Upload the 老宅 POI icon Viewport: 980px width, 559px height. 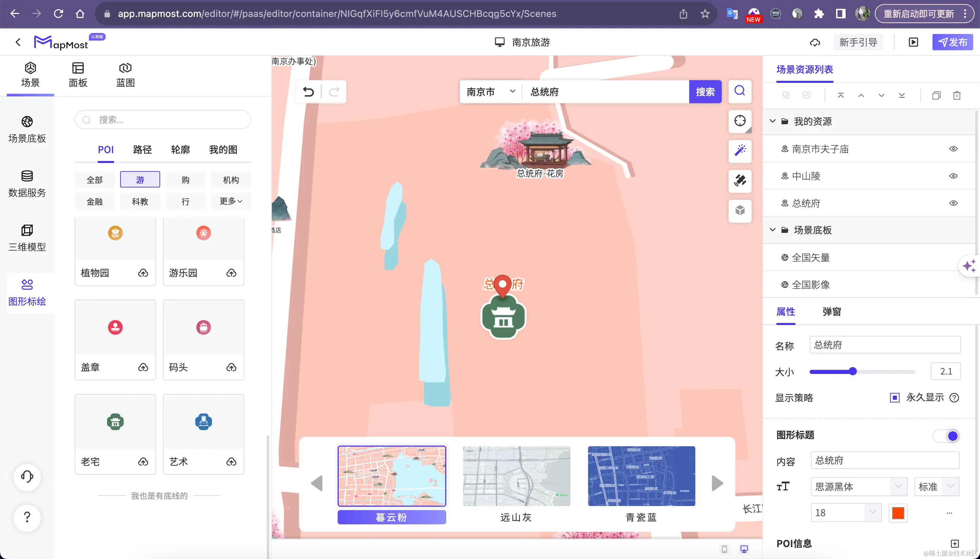[x=143, y=462]
